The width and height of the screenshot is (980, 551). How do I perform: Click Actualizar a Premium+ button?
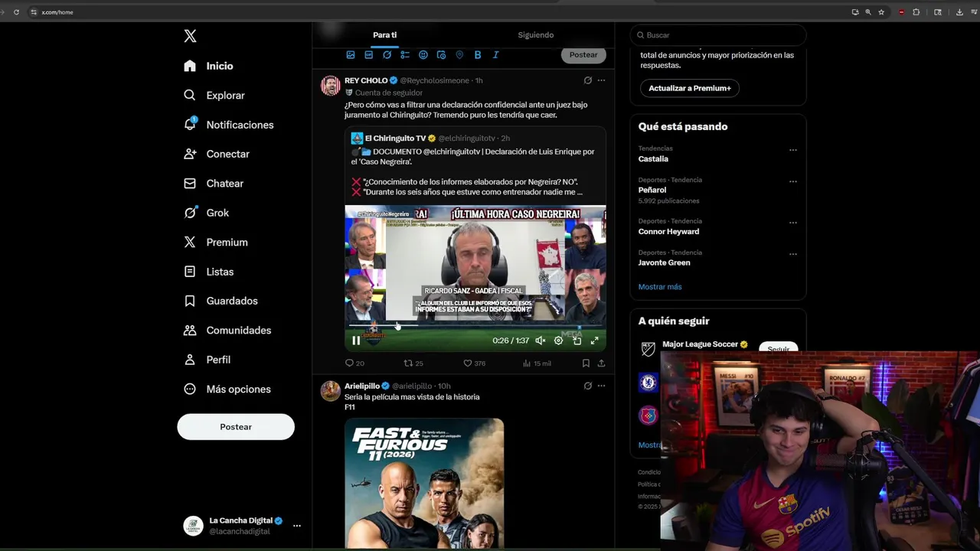(x=690, y=88)
